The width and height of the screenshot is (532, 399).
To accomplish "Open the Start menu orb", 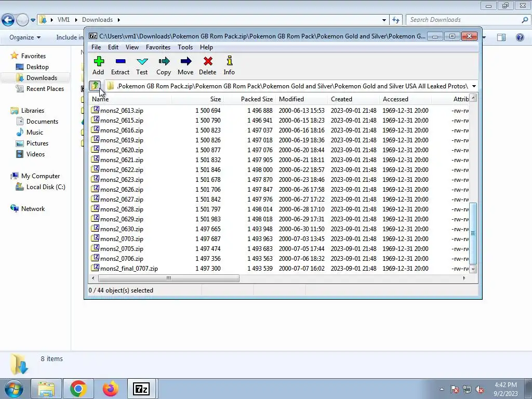I will (14, 389).
